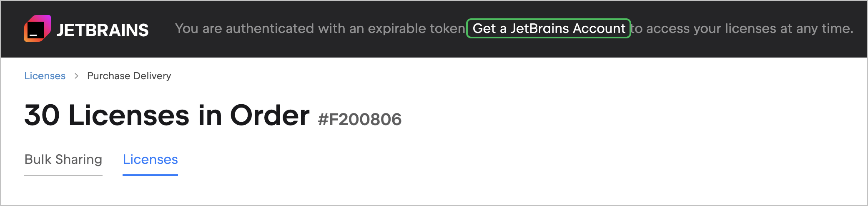Click the black square inside JetBrains logo

point(36,31)
